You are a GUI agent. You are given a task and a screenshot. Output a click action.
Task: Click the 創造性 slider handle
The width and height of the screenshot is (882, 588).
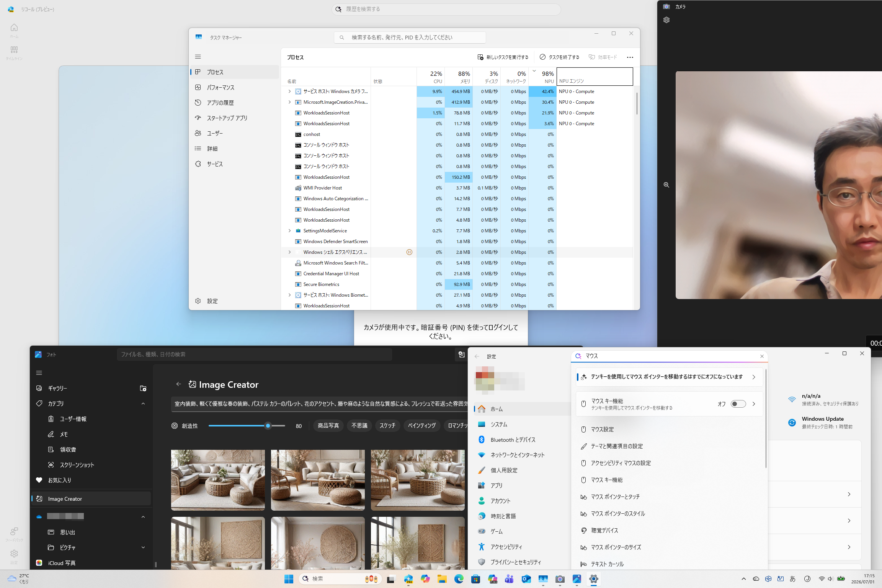pyautogui.click(x=268, y=426)
